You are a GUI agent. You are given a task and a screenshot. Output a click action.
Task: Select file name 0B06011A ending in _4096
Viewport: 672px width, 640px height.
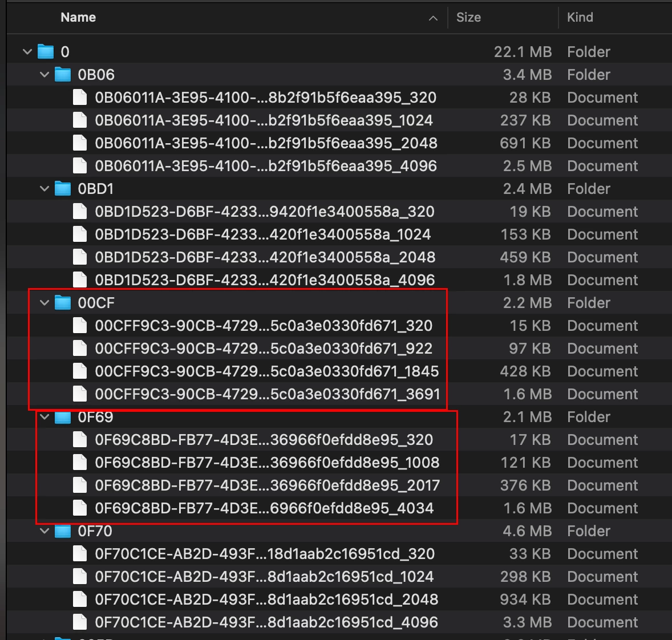(x=266, y=165)
